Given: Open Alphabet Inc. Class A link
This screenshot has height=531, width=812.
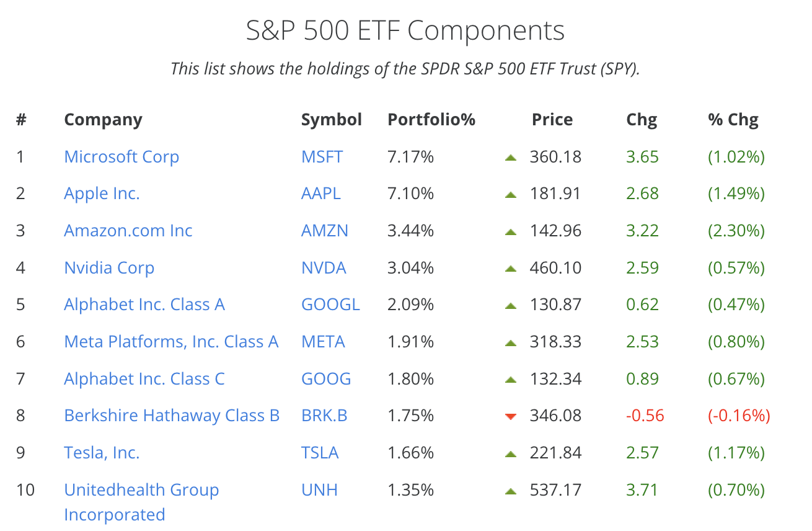Looking at the screenshot, I should (144, 305).
